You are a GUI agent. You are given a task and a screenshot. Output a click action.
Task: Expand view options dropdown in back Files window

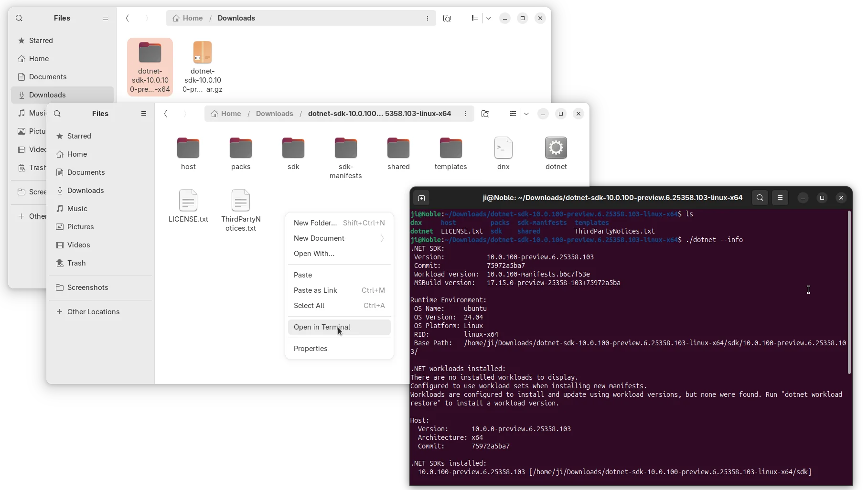tap(488, 18)
